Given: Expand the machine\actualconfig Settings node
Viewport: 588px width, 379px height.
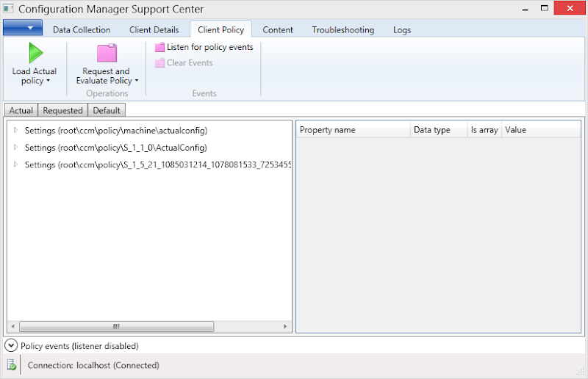Looking at the screenshot, I should pos(15,130).
